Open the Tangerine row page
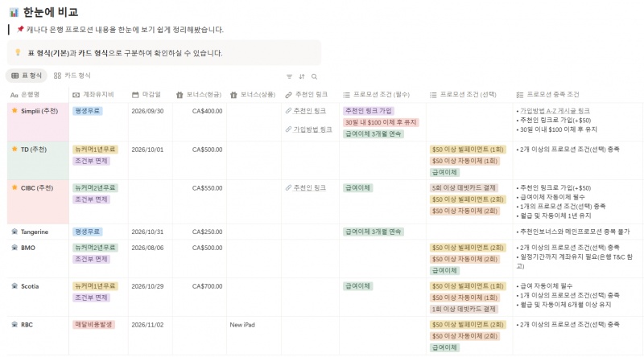This screenshot has width=644, height=357. 35,232
